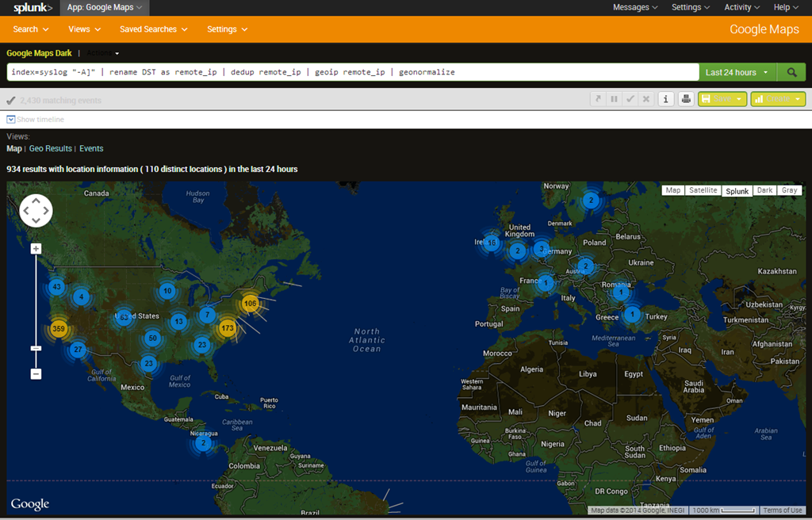Click the map zoom slider handle

(36, 348)
